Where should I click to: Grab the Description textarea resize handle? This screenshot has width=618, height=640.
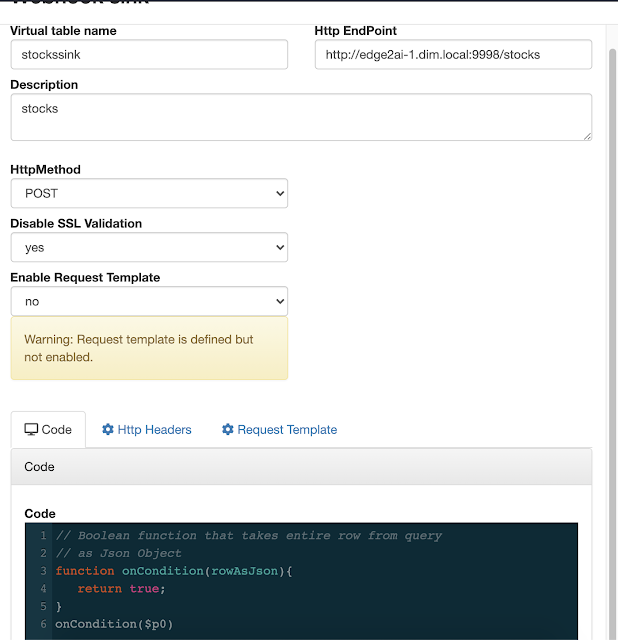coord(587,136)
